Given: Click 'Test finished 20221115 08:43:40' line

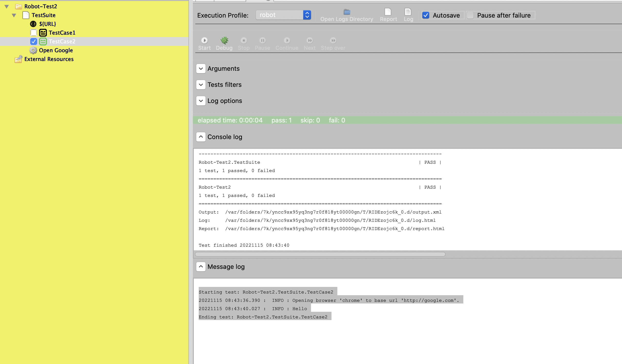Looking at the screenshot, I should pyautogui.click(x=244, y=245).
